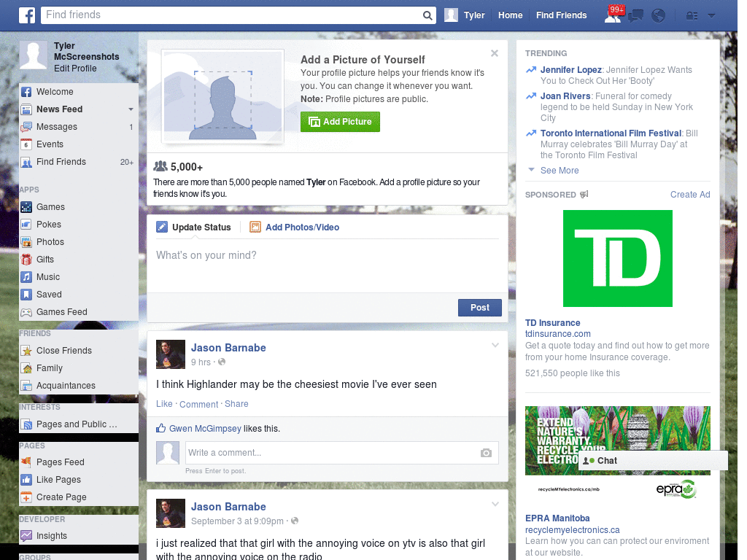Share the Highlander post
The image size is (747, 560).
(236, 404)
